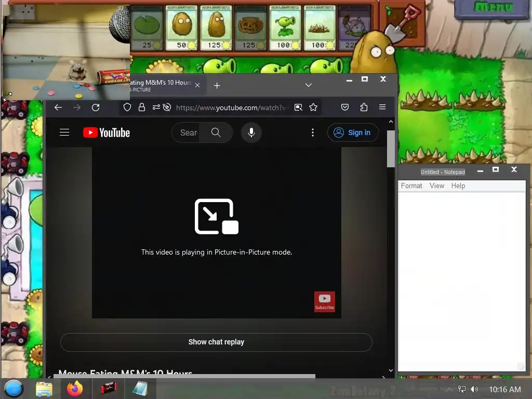Screen dimensions: 532x399
Task: Click Show chat replay
Action: (x=217, y=342)
